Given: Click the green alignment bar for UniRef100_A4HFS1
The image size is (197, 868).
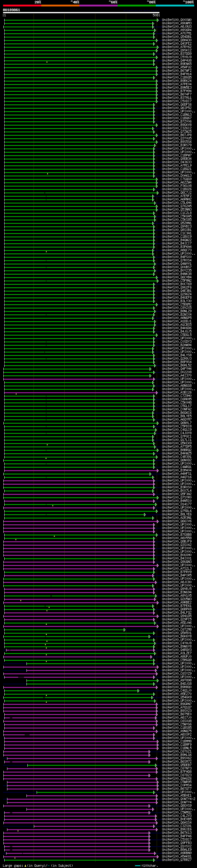Looking at the screenshot, I should click(x=78, y=474).
